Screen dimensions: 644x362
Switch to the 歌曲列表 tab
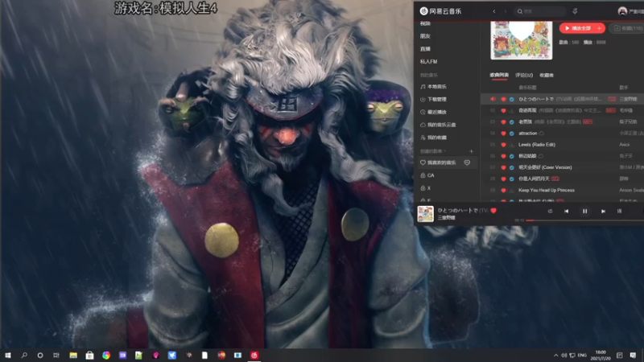point(499,75)
